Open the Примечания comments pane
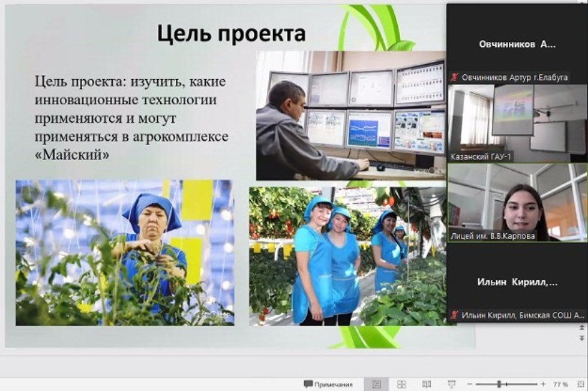 (328, 381)
